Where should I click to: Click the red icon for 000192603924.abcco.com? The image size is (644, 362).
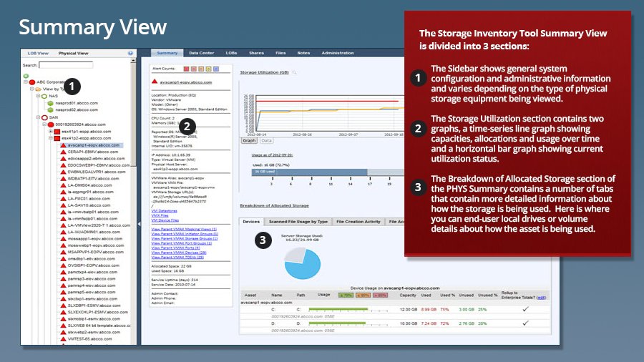51,124
